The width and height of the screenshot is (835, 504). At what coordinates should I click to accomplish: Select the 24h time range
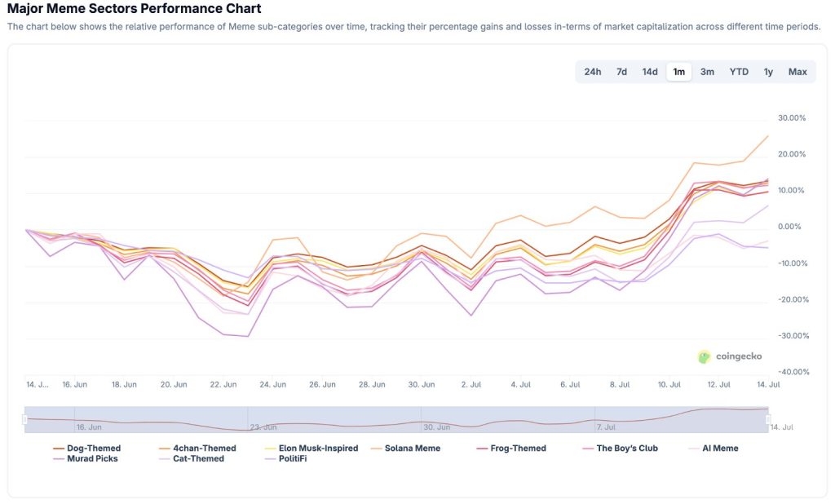[593, 72]
